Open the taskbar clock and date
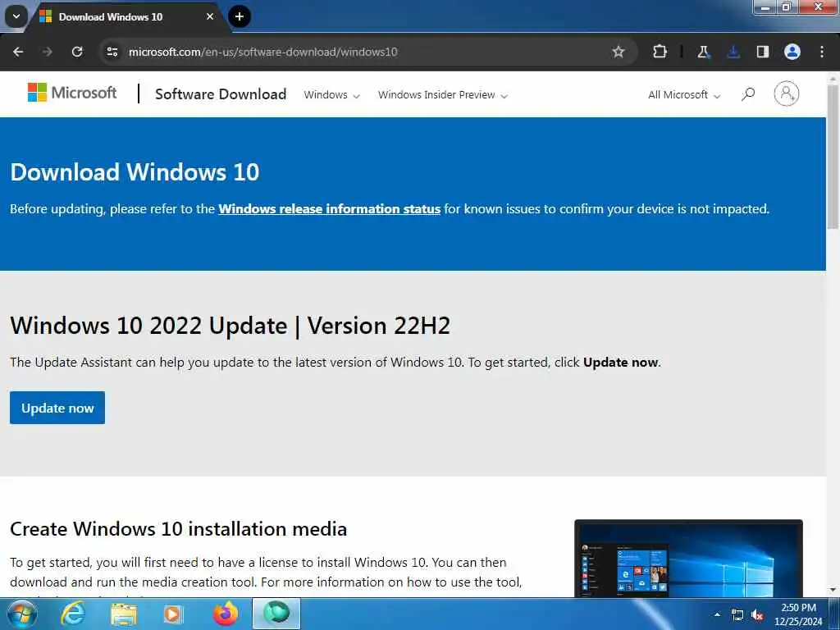The width and height of the screenshot is (840, 630). point(798,614)
